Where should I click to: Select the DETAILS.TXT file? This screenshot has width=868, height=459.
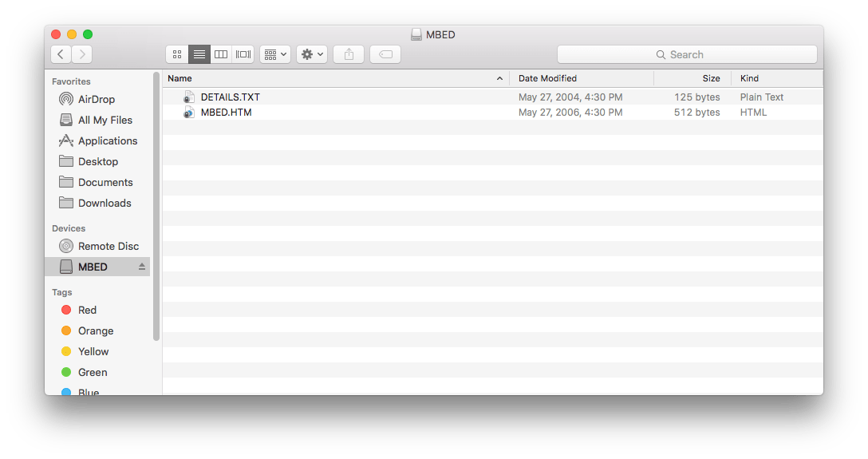coord(230,97)
